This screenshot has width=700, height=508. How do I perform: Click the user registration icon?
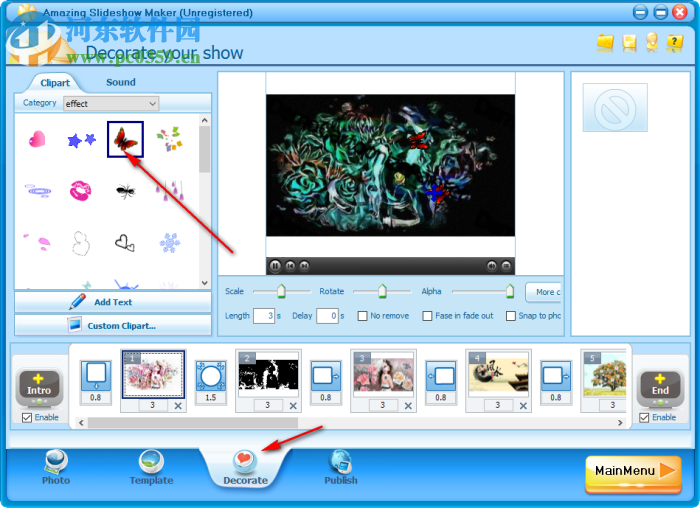point(652,42)
